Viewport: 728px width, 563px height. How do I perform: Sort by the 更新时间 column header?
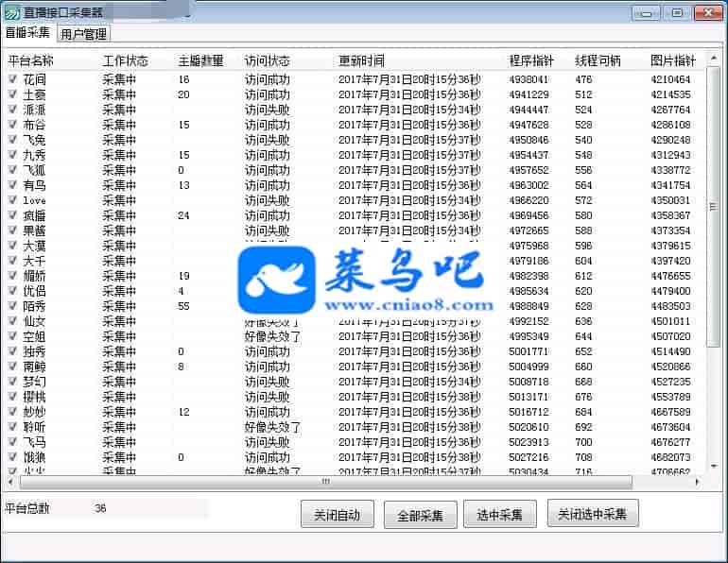362,60
